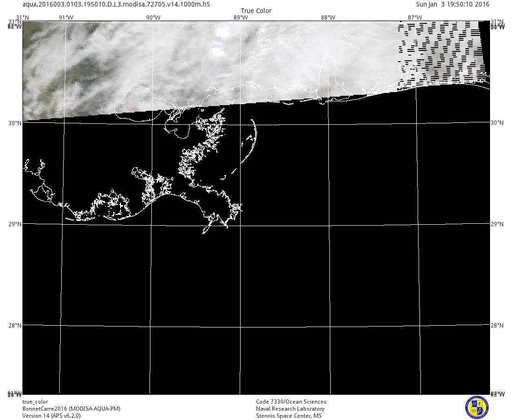Click the 88°W longitude label

328,18
